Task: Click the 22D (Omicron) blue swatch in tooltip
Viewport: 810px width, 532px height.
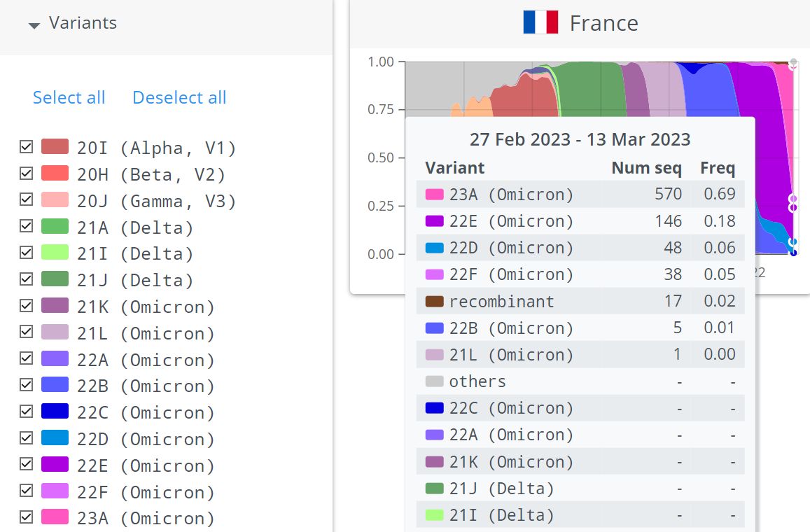Action: tap(434, 248)
